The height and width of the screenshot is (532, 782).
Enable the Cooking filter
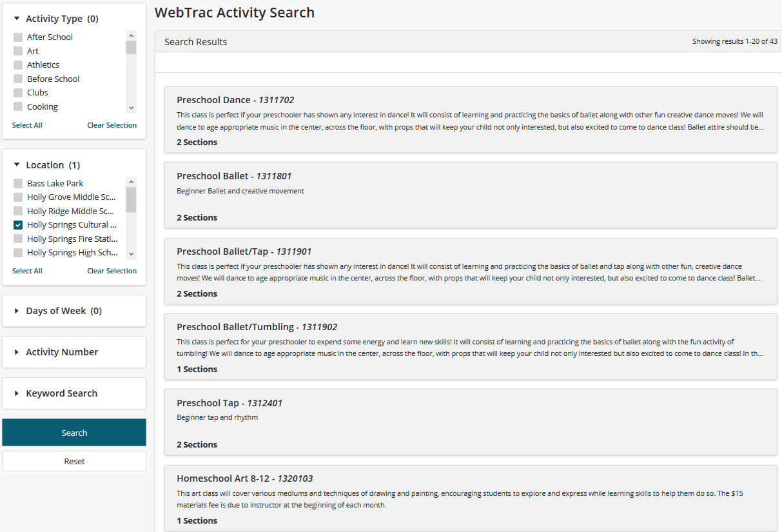17,106
